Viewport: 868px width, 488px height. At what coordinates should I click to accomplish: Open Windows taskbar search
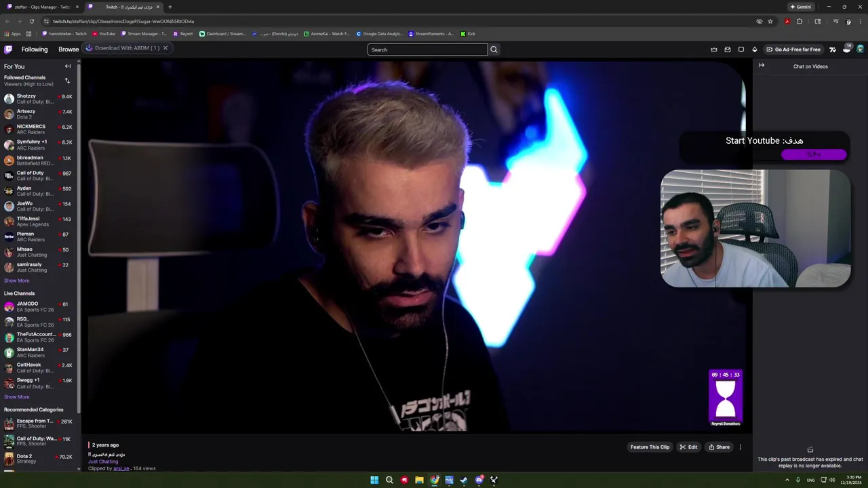389,480
